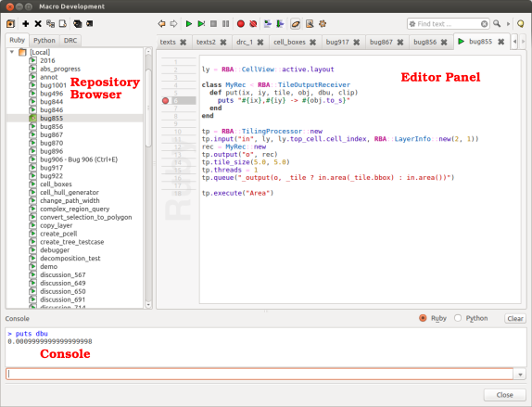The height and width of the screenshot is (407, 532).
Task: Click the Clear console button
Action: [515, 318]
